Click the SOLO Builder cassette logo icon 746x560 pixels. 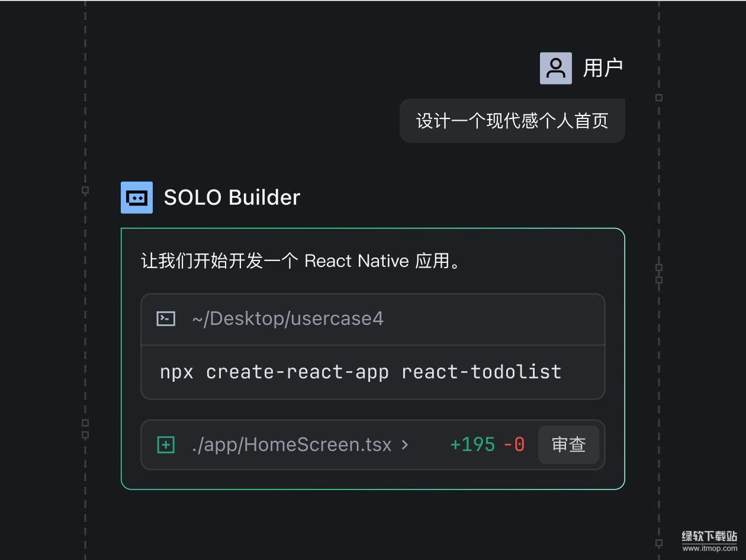137,197
